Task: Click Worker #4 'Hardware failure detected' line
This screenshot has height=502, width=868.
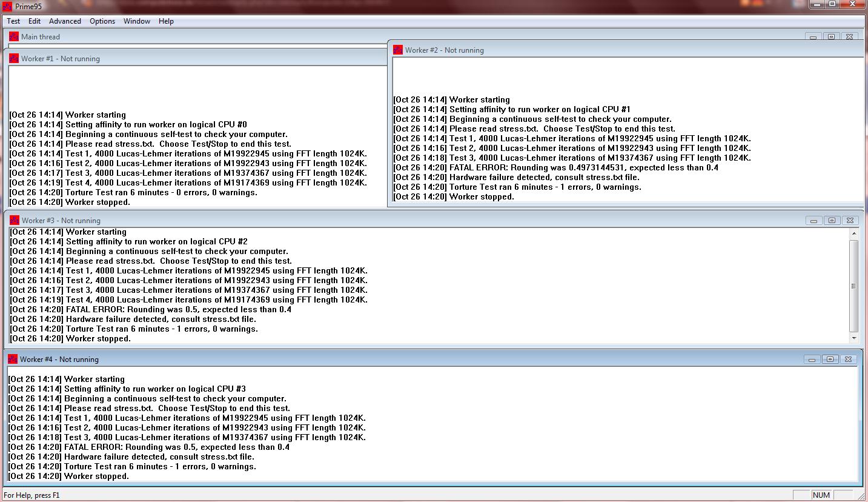Action: [131, 457]
